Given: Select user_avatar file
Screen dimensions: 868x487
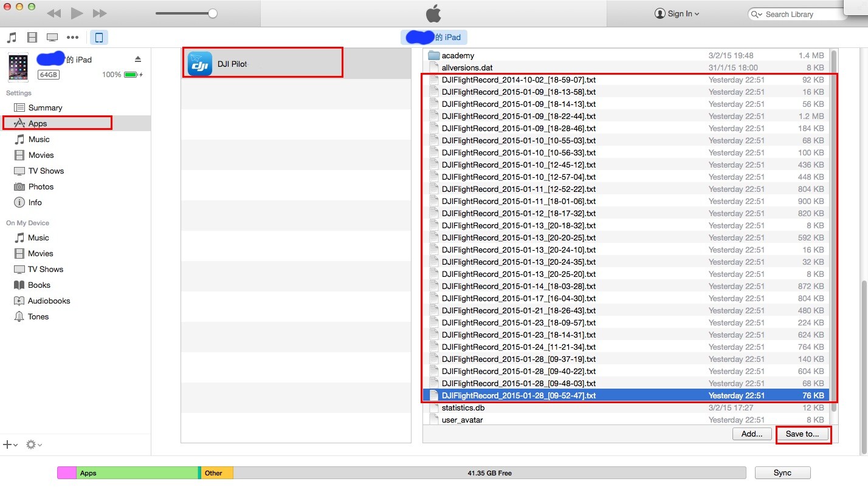Looking at the screenshot, I should pos(626,420).
